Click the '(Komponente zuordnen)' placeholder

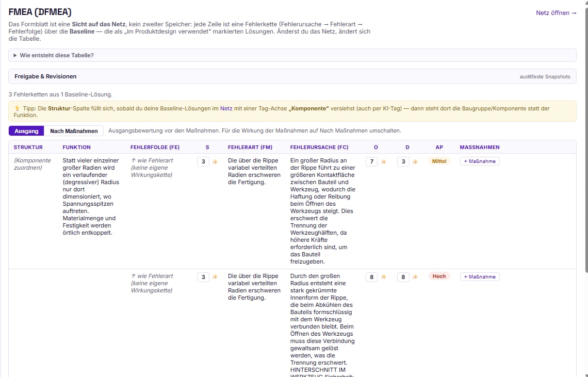(x=32, y=164)
